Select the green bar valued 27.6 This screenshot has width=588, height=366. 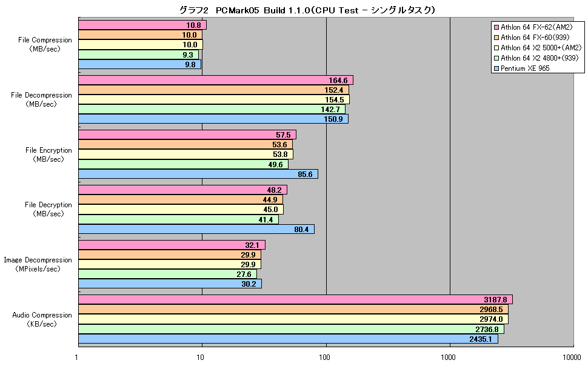[168, 274]
